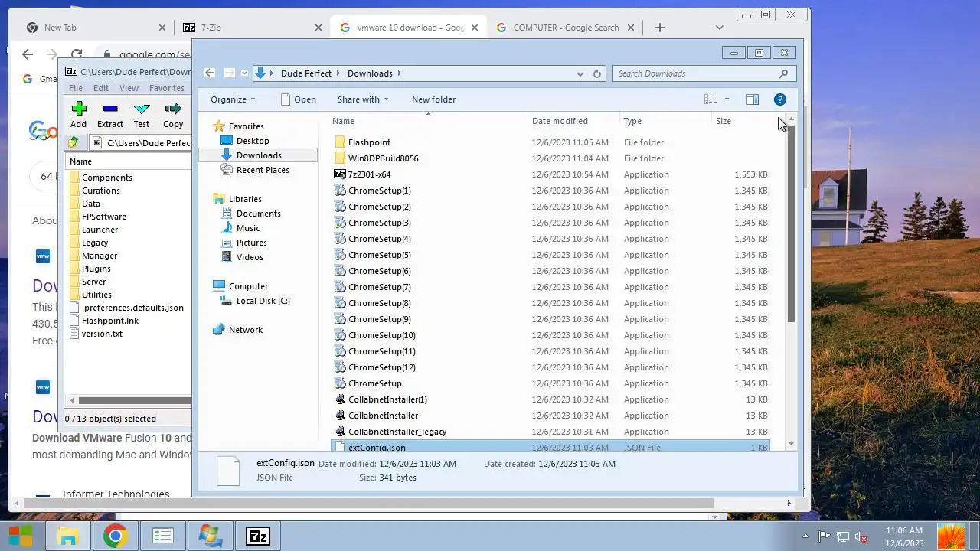This screenshot has width=980, height=551.
Task: Open a new Chrome tab
Action: tap(659, 28)
